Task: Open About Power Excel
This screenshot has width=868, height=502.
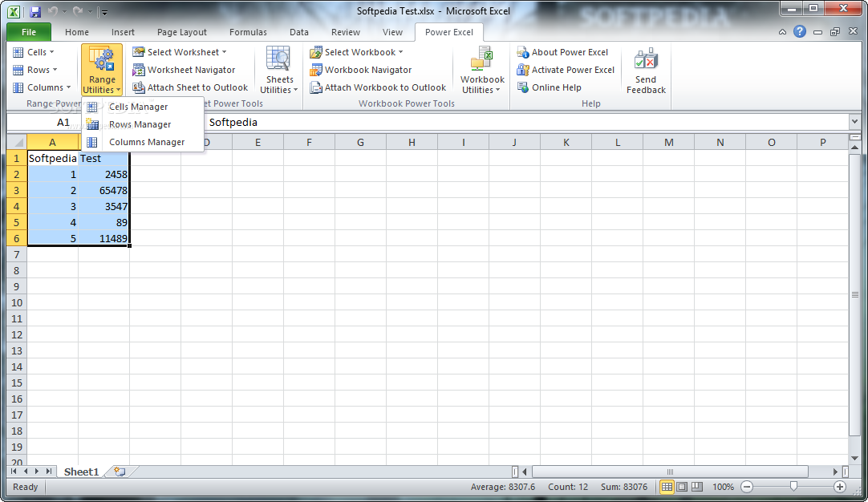Action: click(562, 52)
